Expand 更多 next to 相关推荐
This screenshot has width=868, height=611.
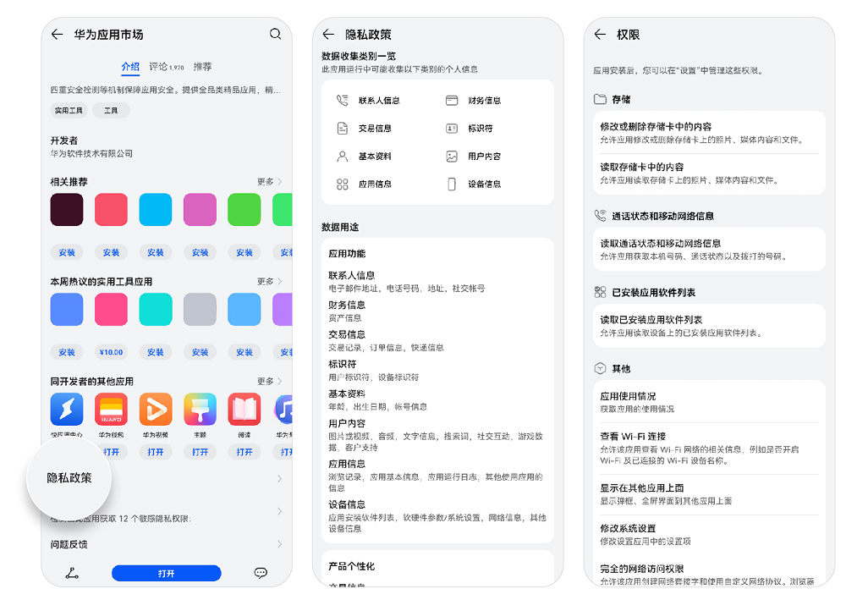tap(269, 182)
